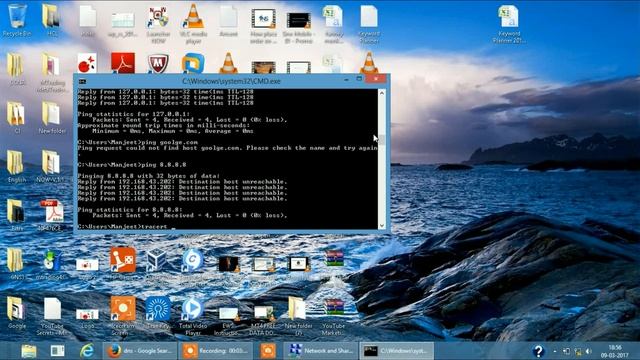Open the YouTube Marketing RAR archive
The height and width of the screenshot is (360, 640).
click(333, 316)
